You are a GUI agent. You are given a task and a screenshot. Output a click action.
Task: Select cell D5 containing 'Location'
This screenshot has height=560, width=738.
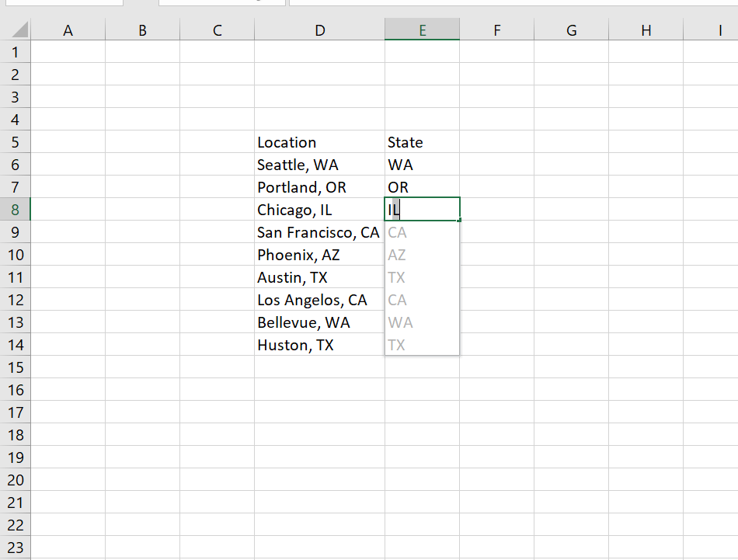pos(319,142)
